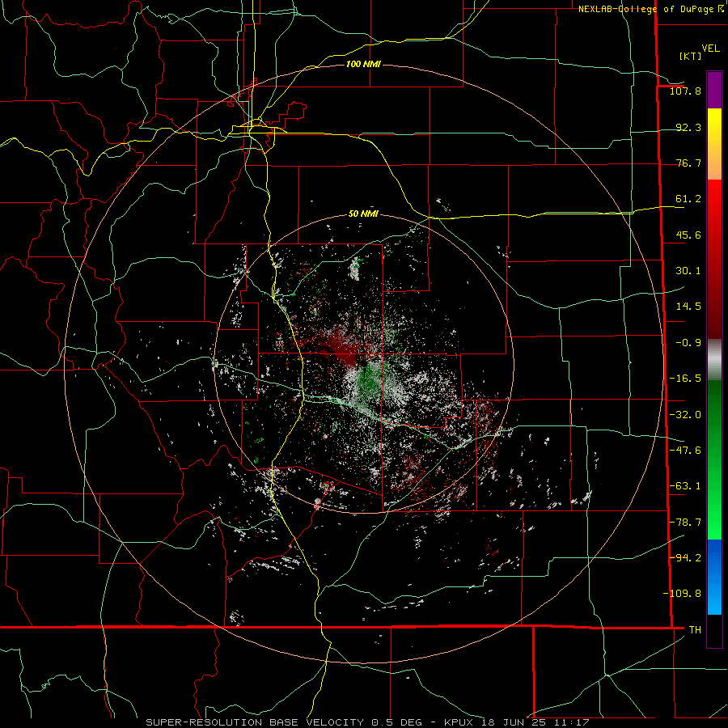728x728 pixels.
Task: Click the [KT] units label
Action: point(690,56)
